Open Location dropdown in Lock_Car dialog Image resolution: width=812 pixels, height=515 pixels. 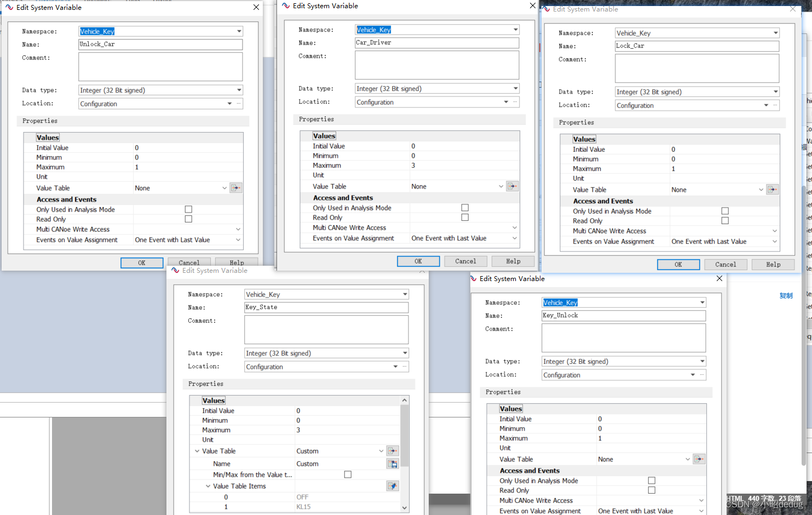click(x=766, y=105)
